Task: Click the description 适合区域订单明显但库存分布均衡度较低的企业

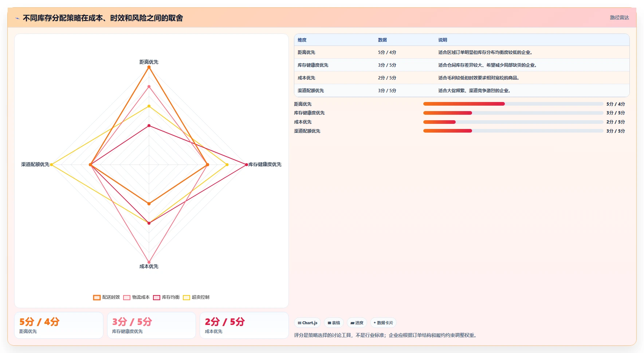Action: tap(485, 52)
